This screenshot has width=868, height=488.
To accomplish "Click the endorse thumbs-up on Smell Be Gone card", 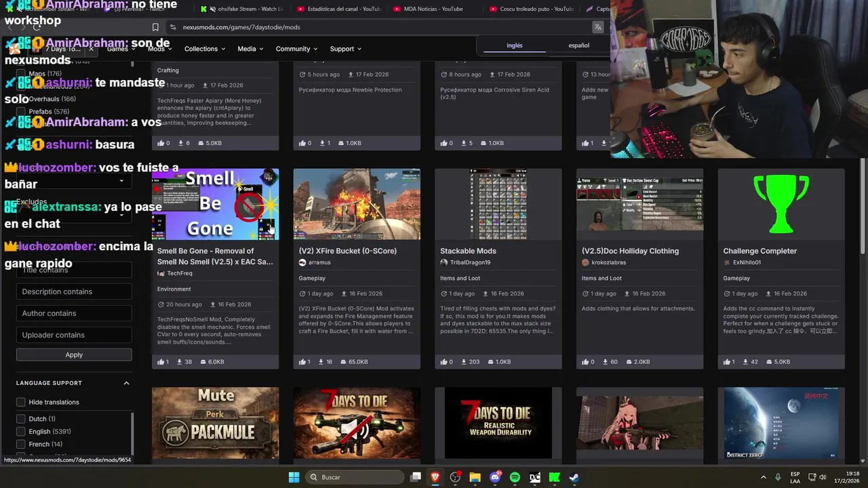I will click(161, 362).
